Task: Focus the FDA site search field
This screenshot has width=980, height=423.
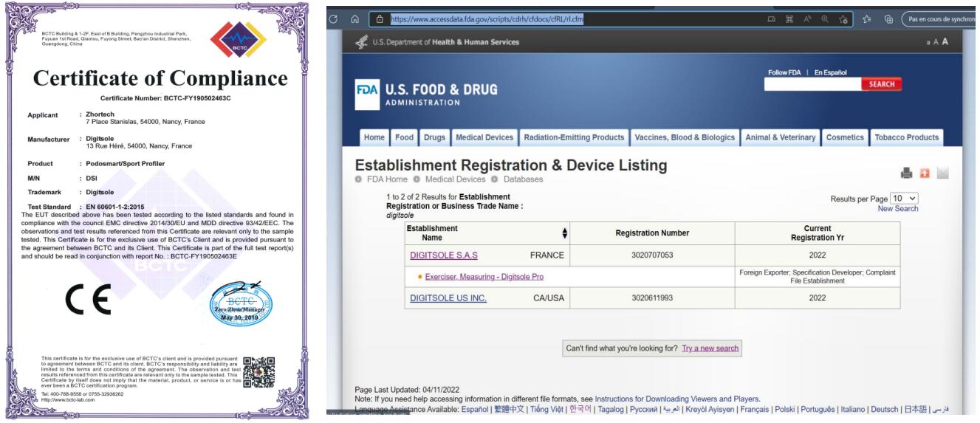Action: click(x=813, y=84)
